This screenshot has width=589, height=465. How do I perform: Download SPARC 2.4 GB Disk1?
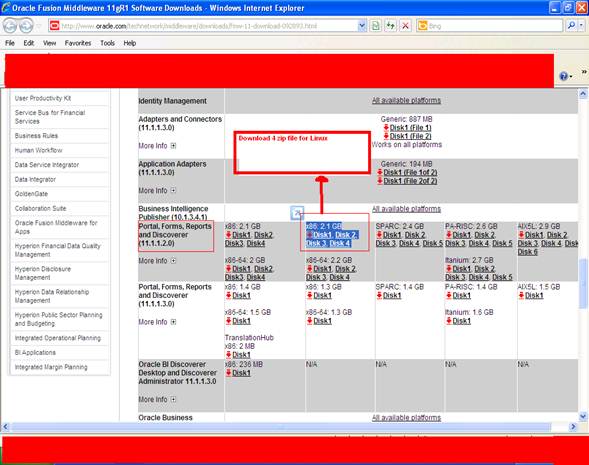point(392,235)
